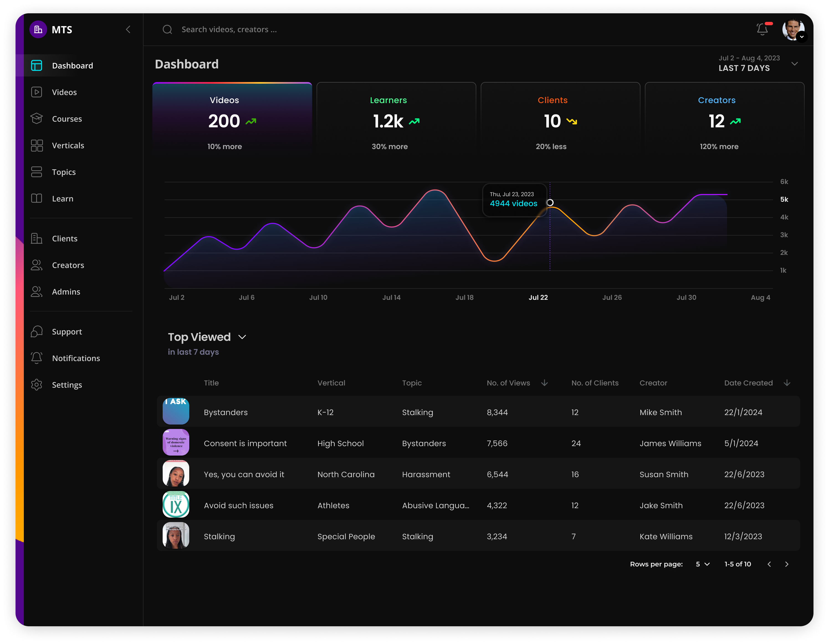Go to previous table page
Image resolution: width=829 pixels, height=644 pixels.
pyautogui.click(x=769, y=564)
